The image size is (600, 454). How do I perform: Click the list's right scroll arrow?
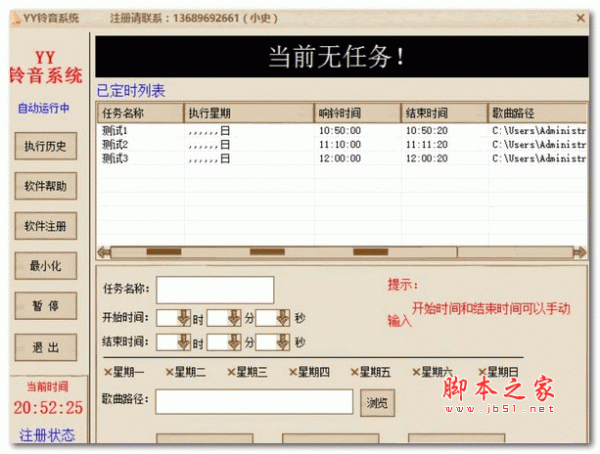[x=579, y=252]
